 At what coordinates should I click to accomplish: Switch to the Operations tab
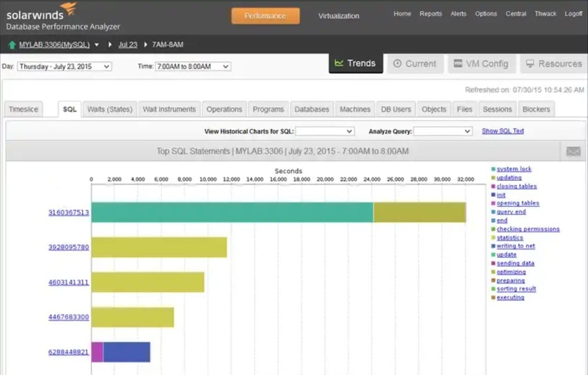pyautogui.click(x=224, y=109)
